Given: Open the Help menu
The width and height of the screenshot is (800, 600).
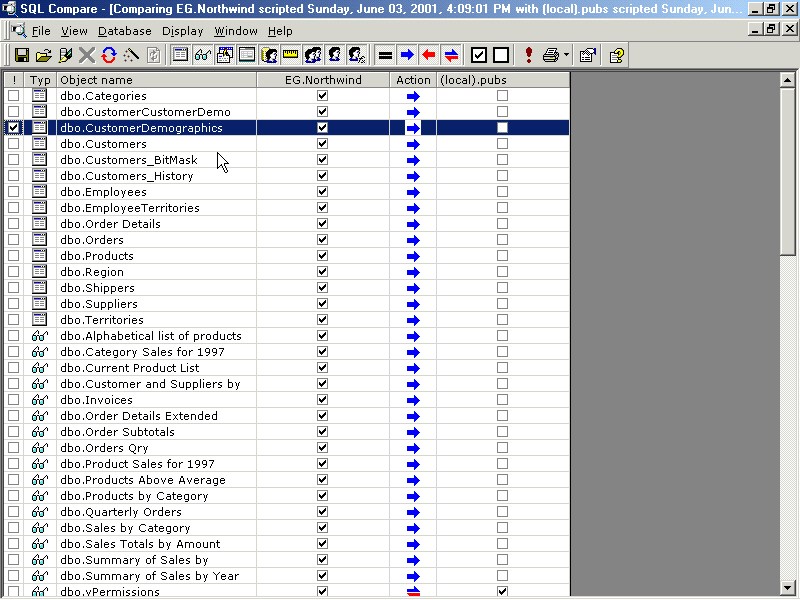Looking at the screenshot, I should (x=280, y=31).
